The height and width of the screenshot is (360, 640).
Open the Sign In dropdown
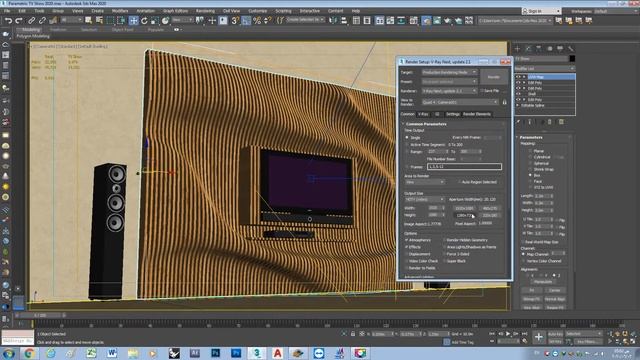541,11
